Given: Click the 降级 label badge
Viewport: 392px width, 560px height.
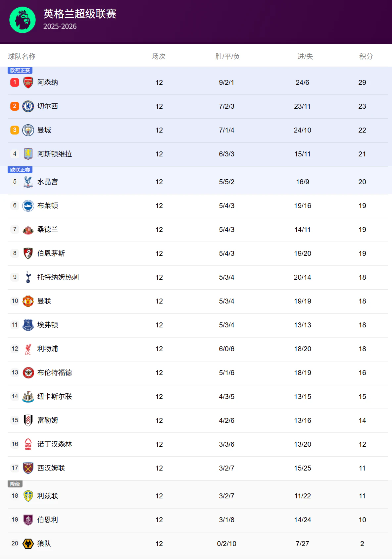Looking at the screenshot, I should point(15,484).
